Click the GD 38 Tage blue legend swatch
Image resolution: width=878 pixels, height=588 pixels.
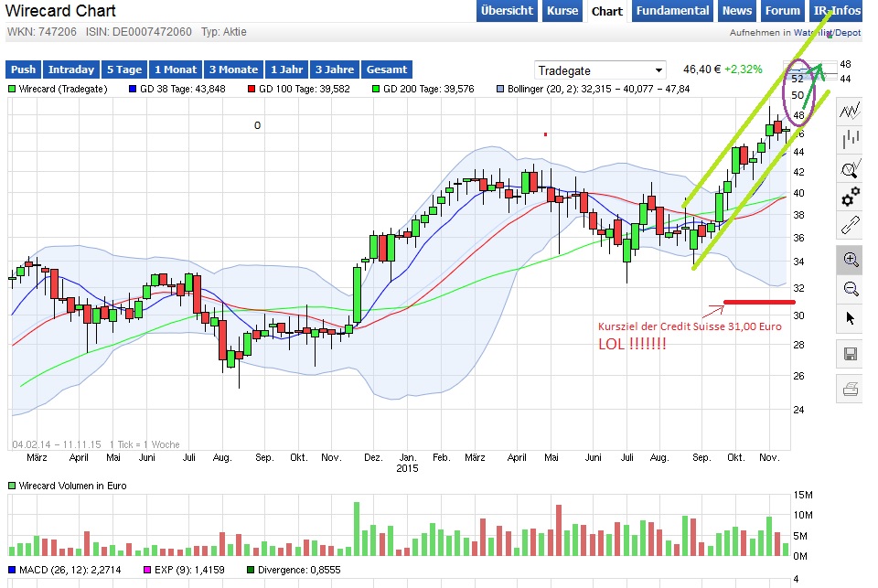133,89
